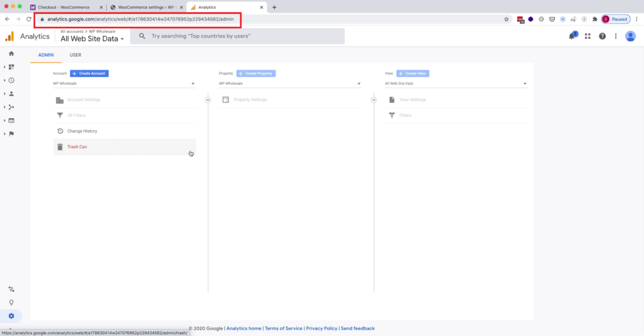Open the Audience person icon in sidebar
Viewport: 644px width, 336px height.
pos(11,94)
